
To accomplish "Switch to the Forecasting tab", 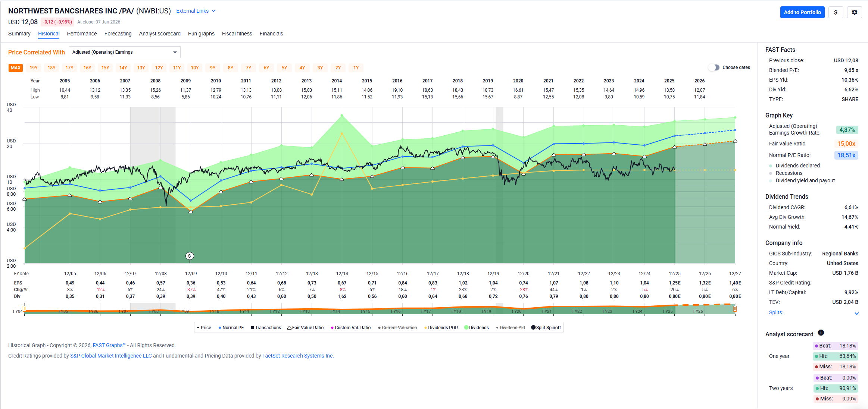I will point(118,34).
